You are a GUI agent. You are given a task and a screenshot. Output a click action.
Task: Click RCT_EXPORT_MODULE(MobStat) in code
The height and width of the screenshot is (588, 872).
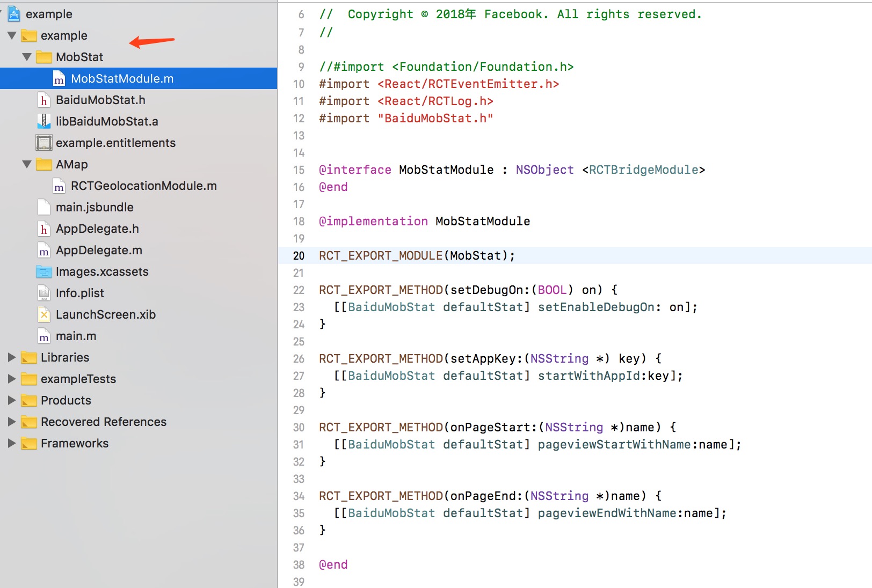coord(417,255)
